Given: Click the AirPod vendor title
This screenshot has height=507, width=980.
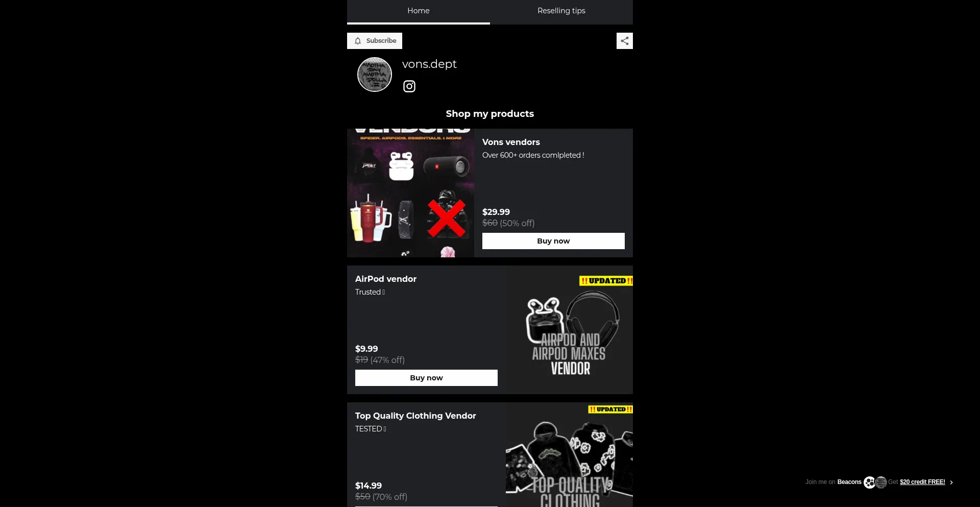Looking at the screenshot, I should click(x=386, y=279).
